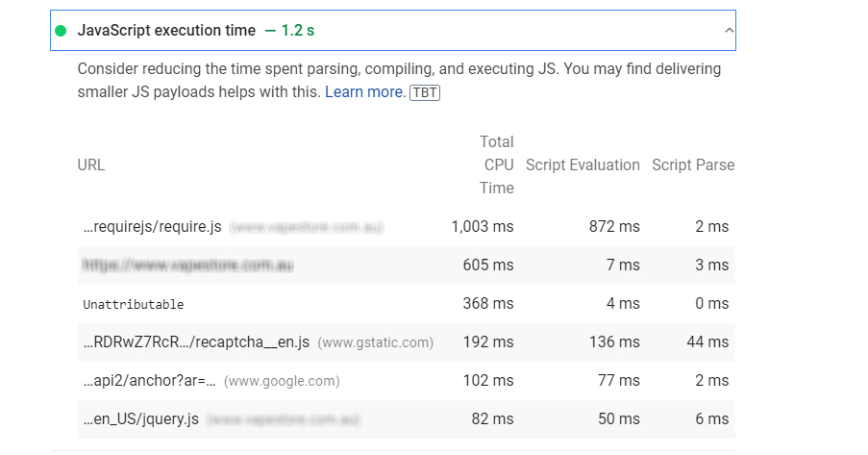Image resolution: width=868 pixels, height=455 pixels.
Task: Click the JavaScript execution time heading
Action: (x=166, y=31)
